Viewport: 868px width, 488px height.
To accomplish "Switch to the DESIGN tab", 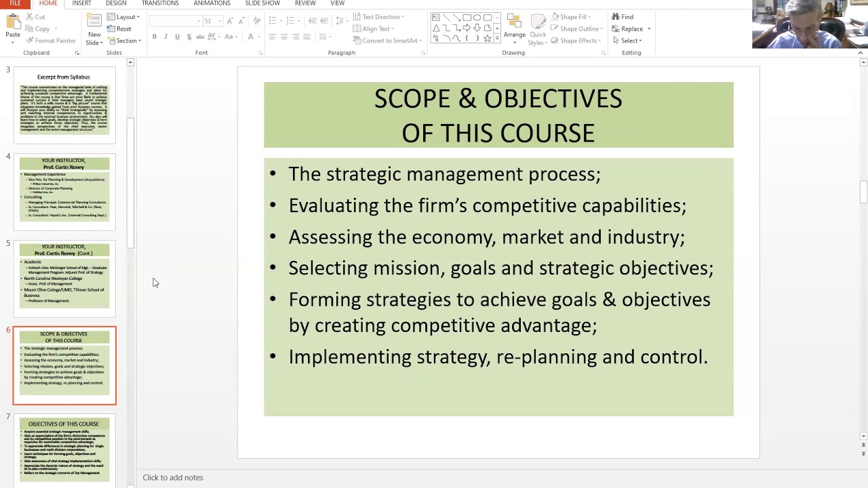I will pyautogui.click(x=116, y=3).
